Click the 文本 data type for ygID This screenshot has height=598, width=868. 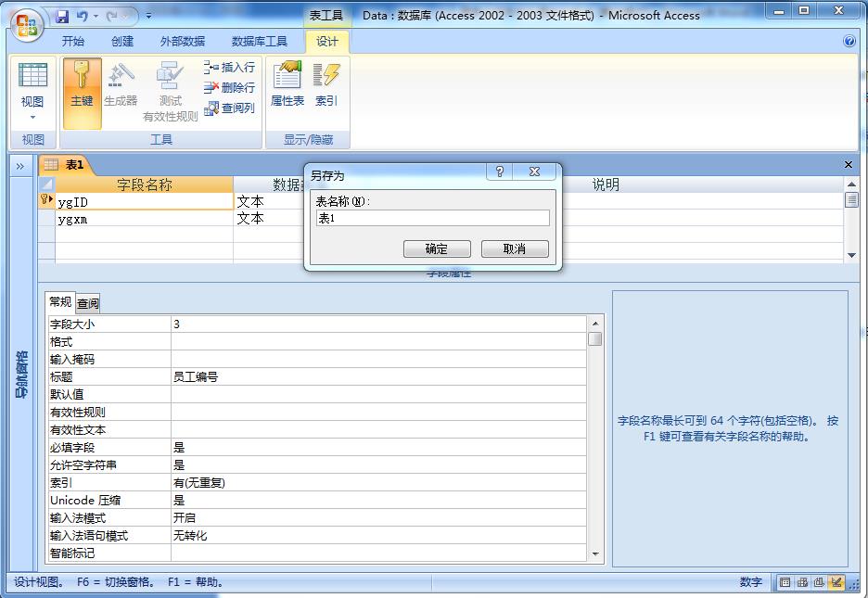269,201
